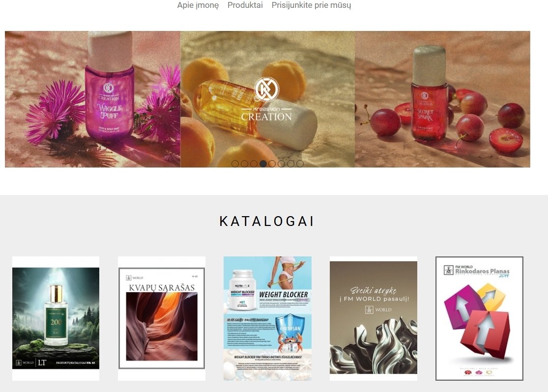Select the second carousel dot indicator

tap(245, 164)
